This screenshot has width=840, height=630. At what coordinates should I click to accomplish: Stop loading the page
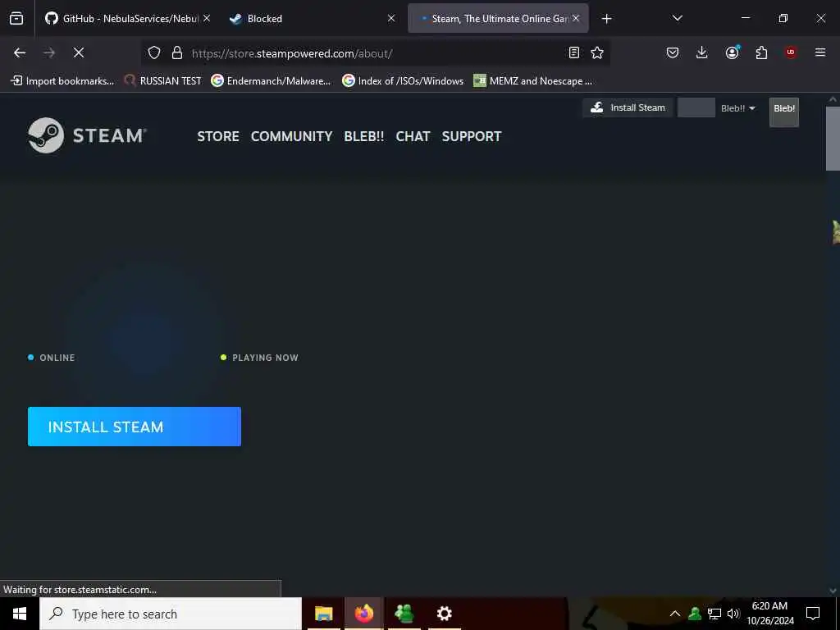(x=79, y=52)
